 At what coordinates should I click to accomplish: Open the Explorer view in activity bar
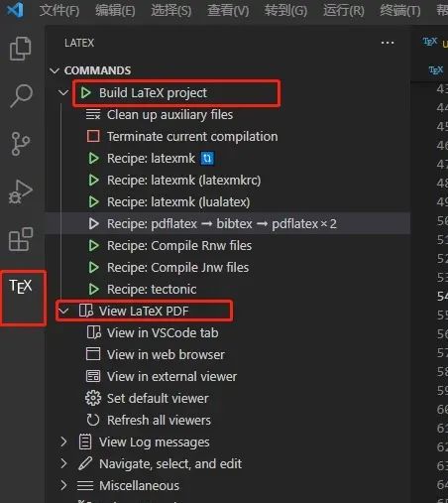point(21,49)
